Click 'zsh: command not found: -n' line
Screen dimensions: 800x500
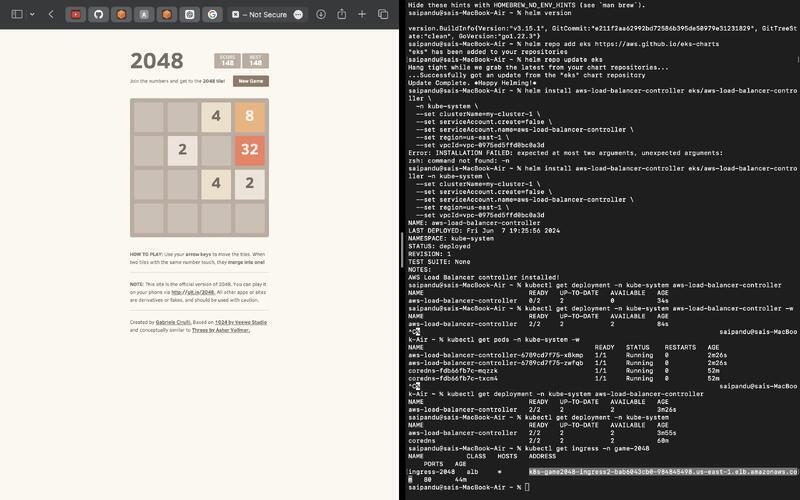tap(459, 160)
